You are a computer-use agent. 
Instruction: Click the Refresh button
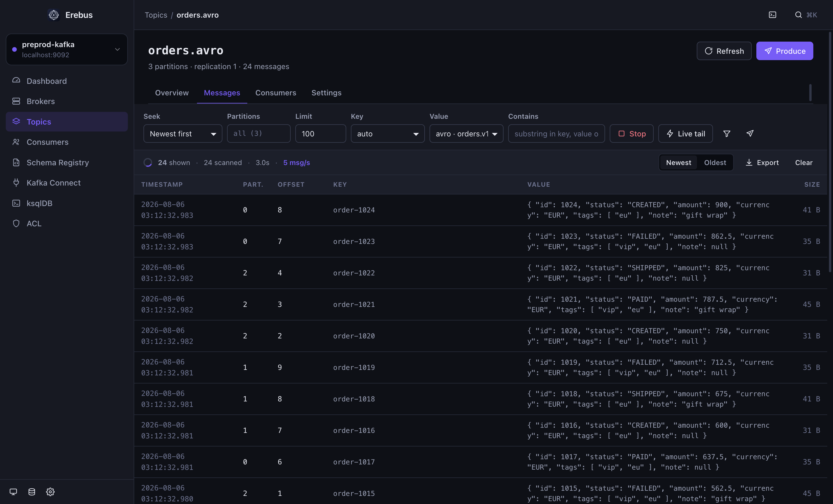(724, 51)
